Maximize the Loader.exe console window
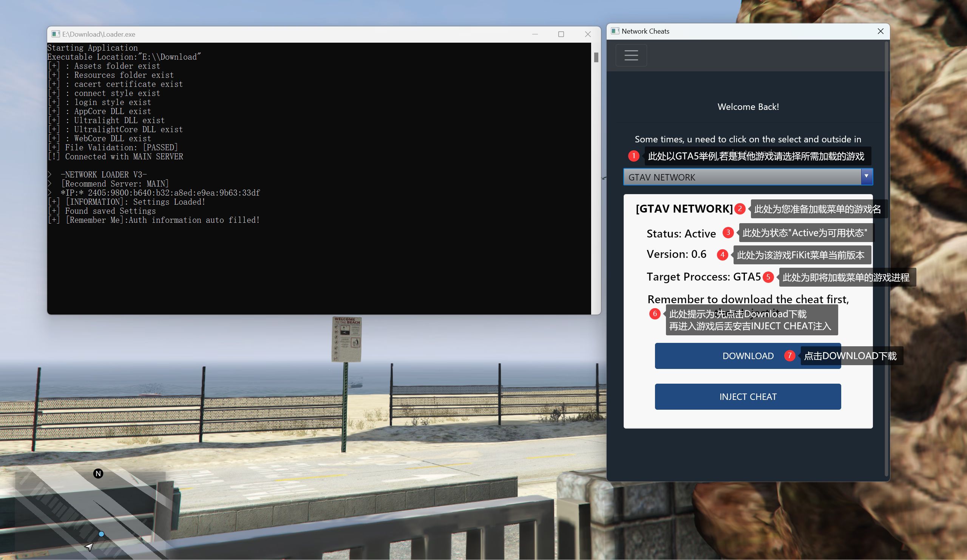Image resolution: width=967 pixels, height=560 pixels. coord(561,34)
